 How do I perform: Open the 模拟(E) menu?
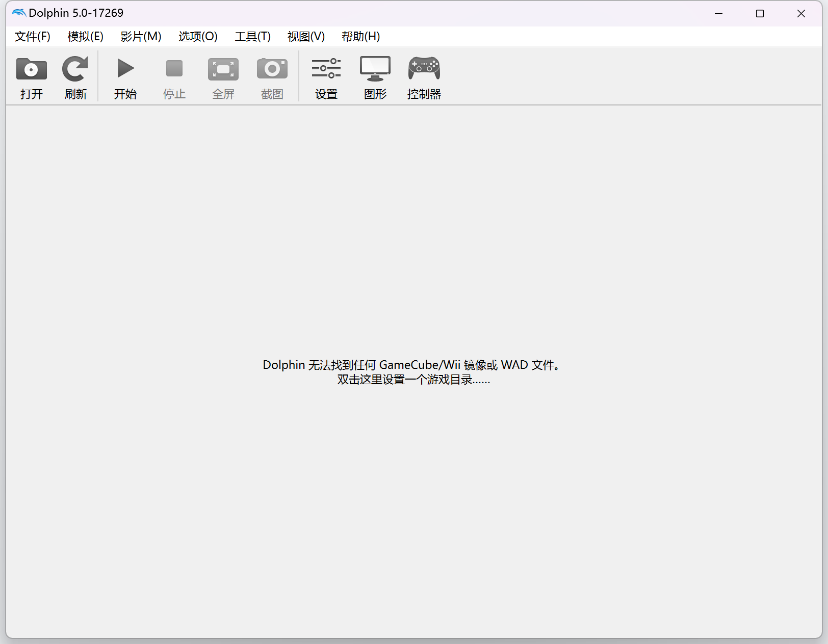point(86,37)
